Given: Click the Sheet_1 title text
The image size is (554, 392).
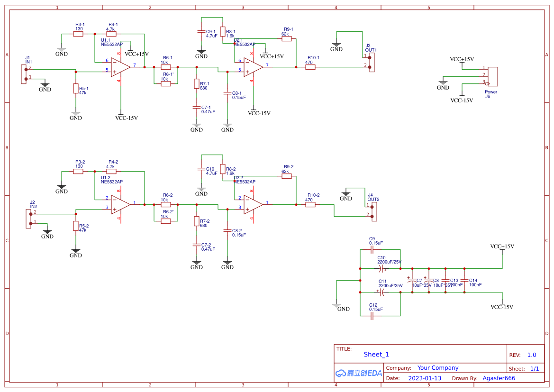Looking at the screenshot, I should [376, 355].
